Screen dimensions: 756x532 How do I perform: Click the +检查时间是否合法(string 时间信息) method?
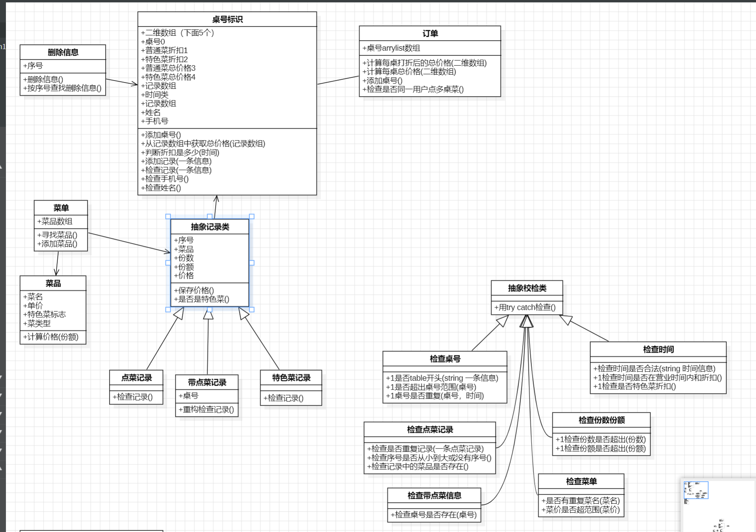pyautogui.click(x=654, y=368)
